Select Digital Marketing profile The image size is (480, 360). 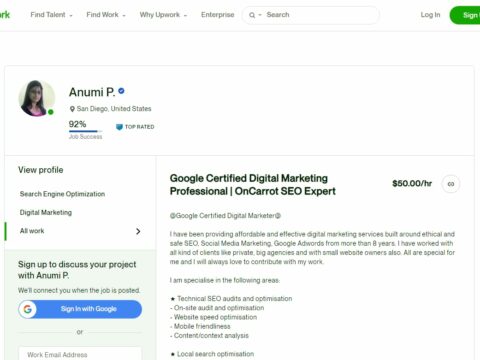(x=46, y=212)
